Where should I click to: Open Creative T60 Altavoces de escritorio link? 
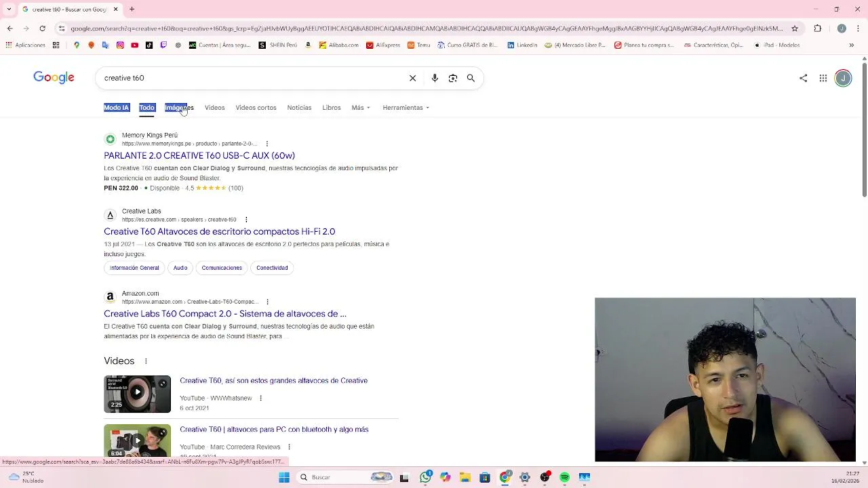pos(220,232)
